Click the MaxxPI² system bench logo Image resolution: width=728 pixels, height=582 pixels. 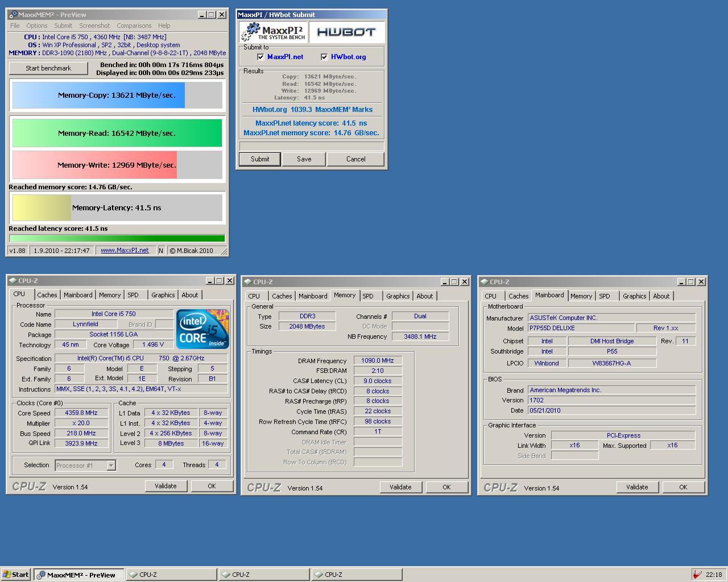tap(274, 32)
